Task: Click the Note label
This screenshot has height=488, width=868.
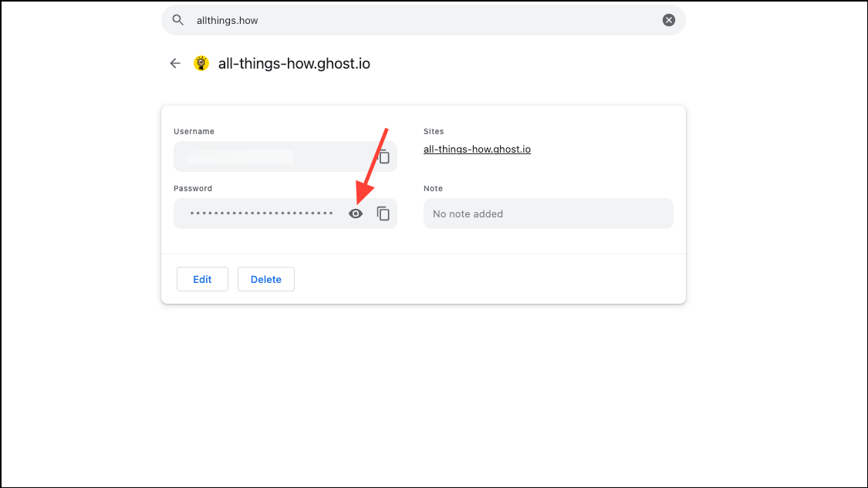Action: tap(434, 189)
